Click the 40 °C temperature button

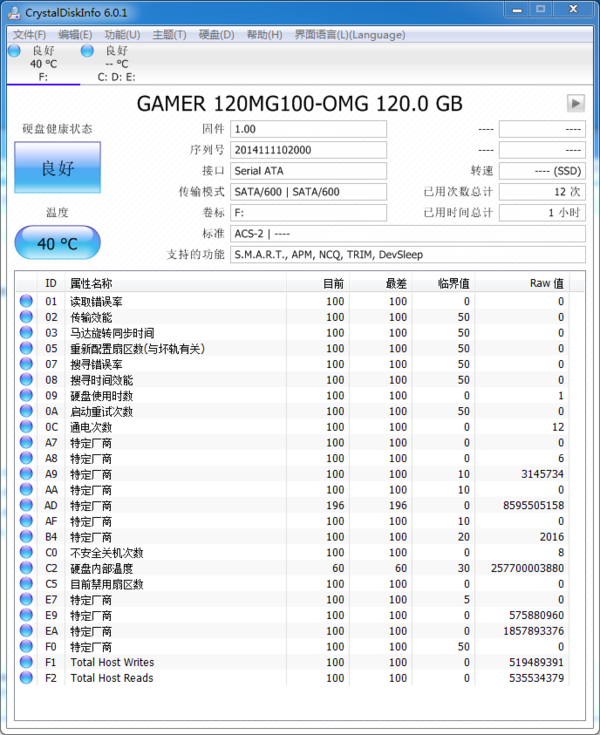(58, 243)
